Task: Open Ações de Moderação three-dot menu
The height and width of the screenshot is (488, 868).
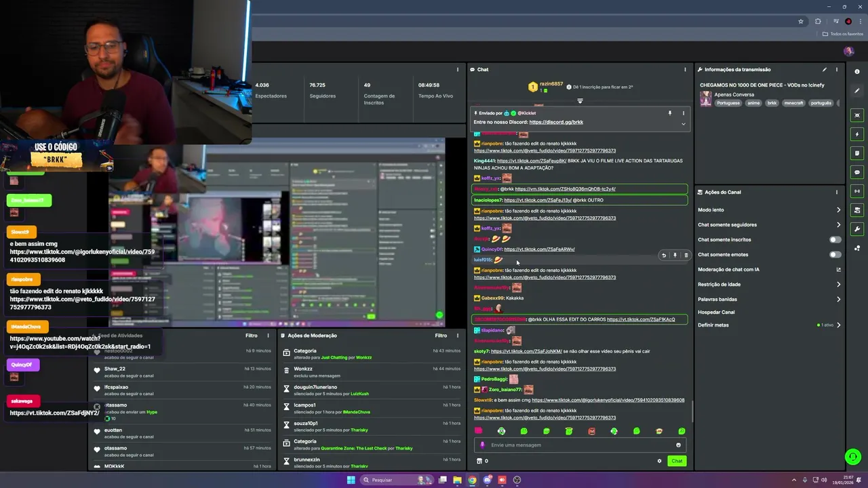Action: coord(458,335)
